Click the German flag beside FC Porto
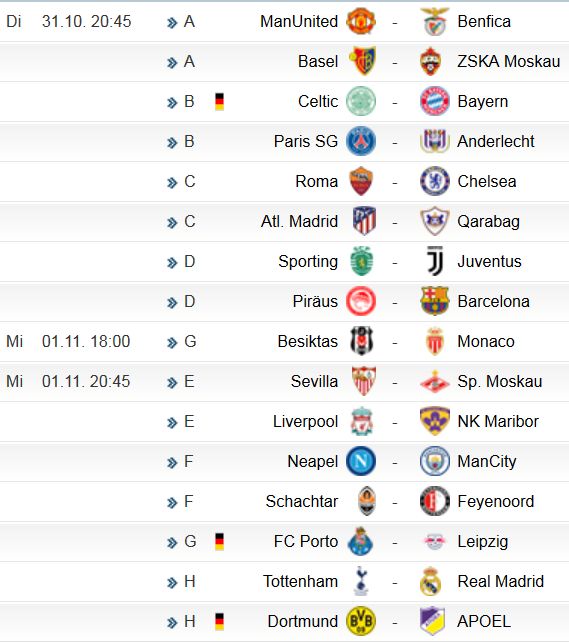This screenshot has height=643, width=569. (x=219, y=541)
